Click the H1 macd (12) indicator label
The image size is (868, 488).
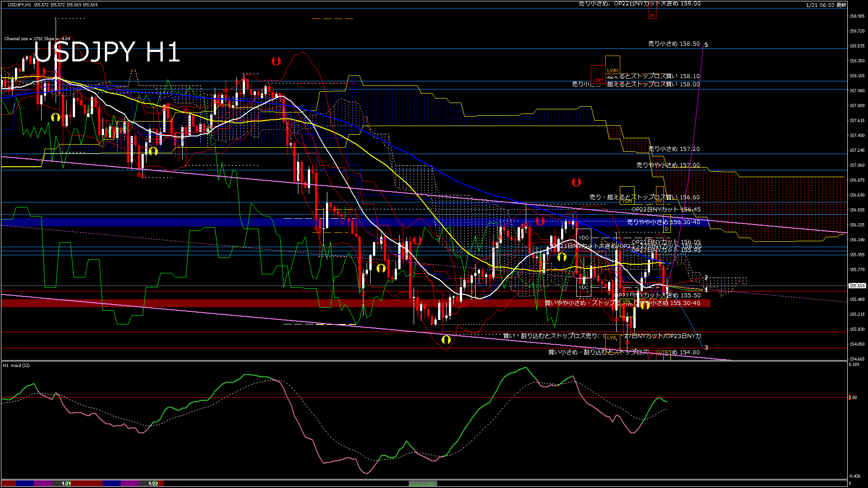(16, 365)
